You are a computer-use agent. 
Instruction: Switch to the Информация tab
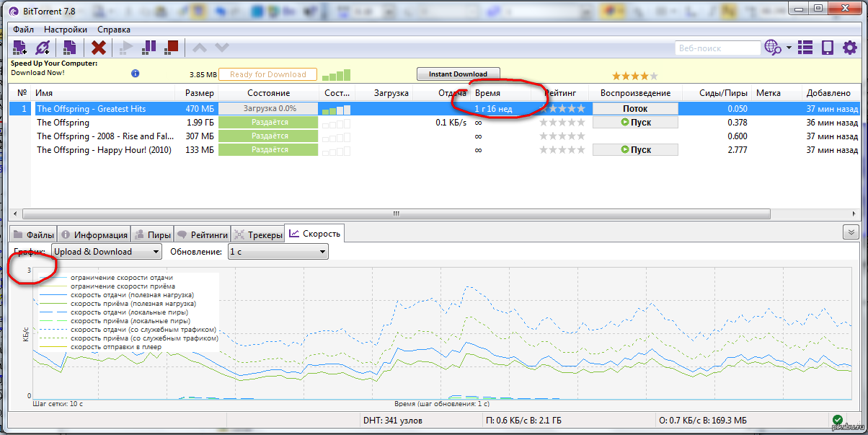click(94, 234)
